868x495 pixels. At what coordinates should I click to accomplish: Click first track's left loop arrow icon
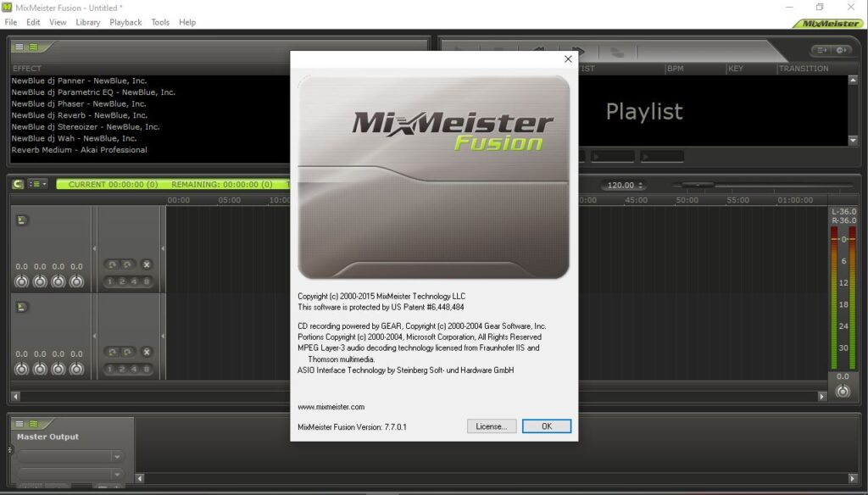[113, 264]
